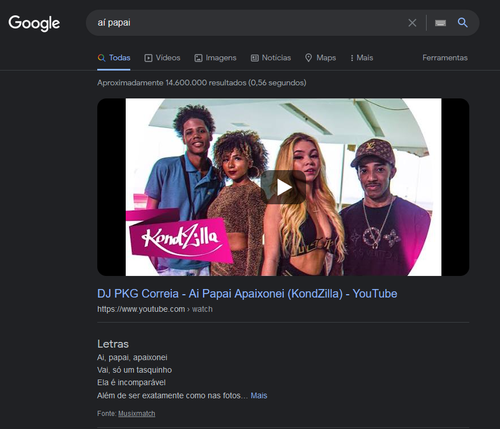500x429 pixels.
Task: Click the Vídeos play-box icon
Action: point(148,58)
